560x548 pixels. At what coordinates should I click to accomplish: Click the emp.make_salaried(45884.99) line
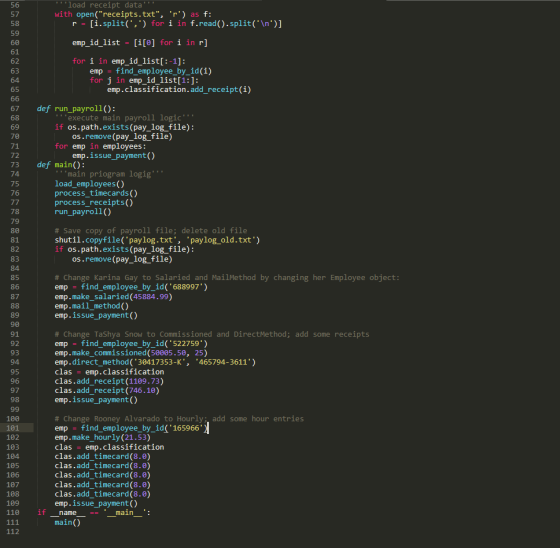tap(113, 297)
